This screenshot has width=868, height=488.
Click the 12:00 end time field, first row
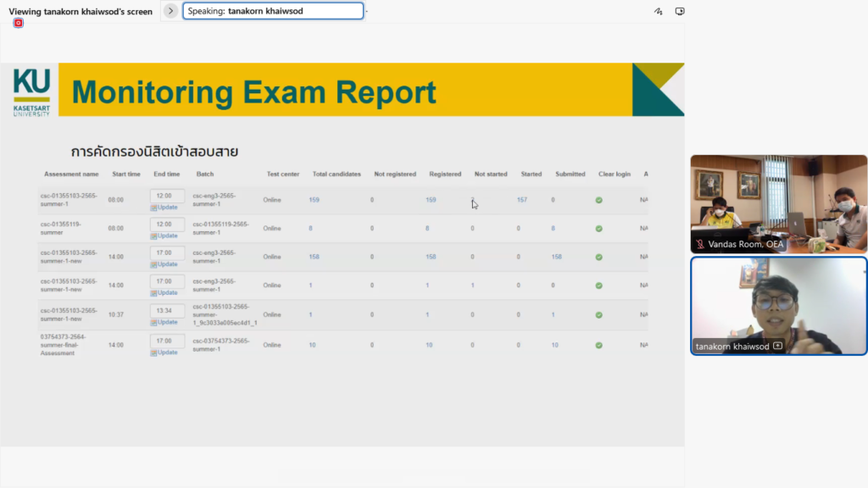(167, 196)
